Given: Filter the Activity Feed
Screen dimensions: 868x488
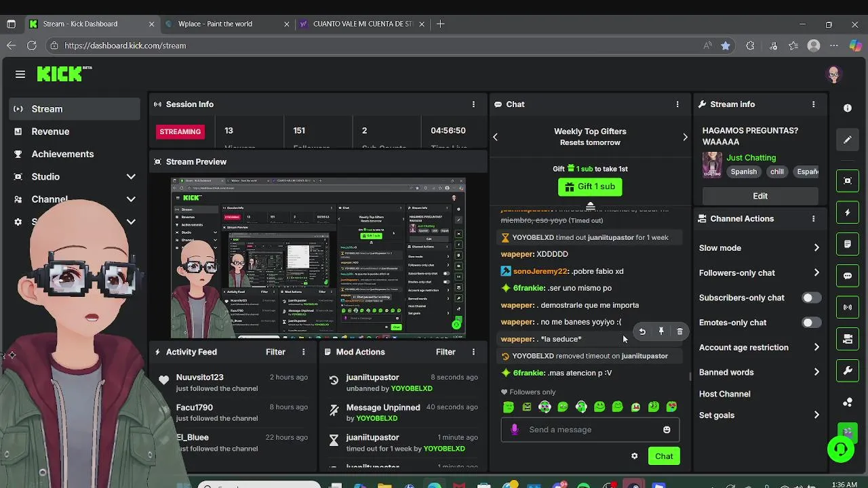Looking at the screenshot, I should coord(275,352).
